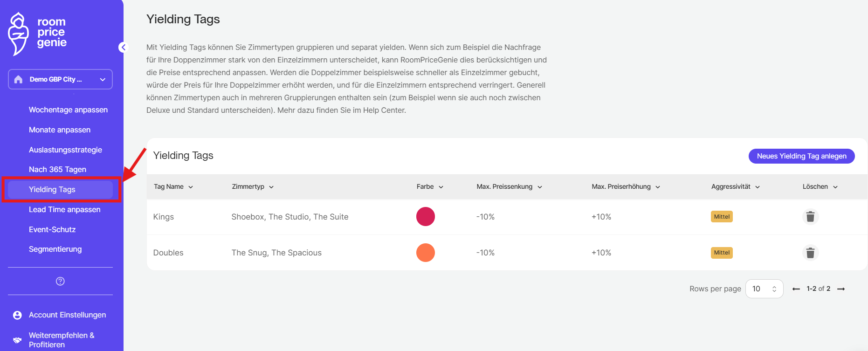
Task: Click the Mittel badge for Doubles
Action: (722, 253)
